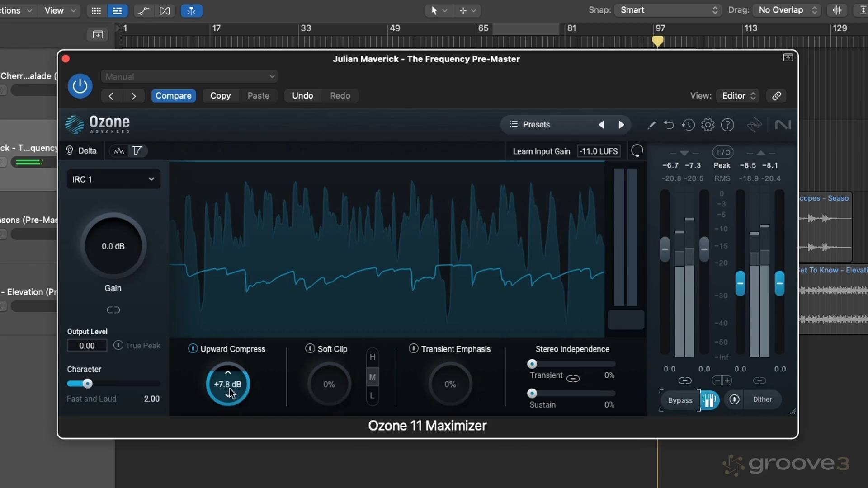The image size is (868, 488).
Task: Open the IRC 1 mode dropdown
Action: (x=113, y=179)
